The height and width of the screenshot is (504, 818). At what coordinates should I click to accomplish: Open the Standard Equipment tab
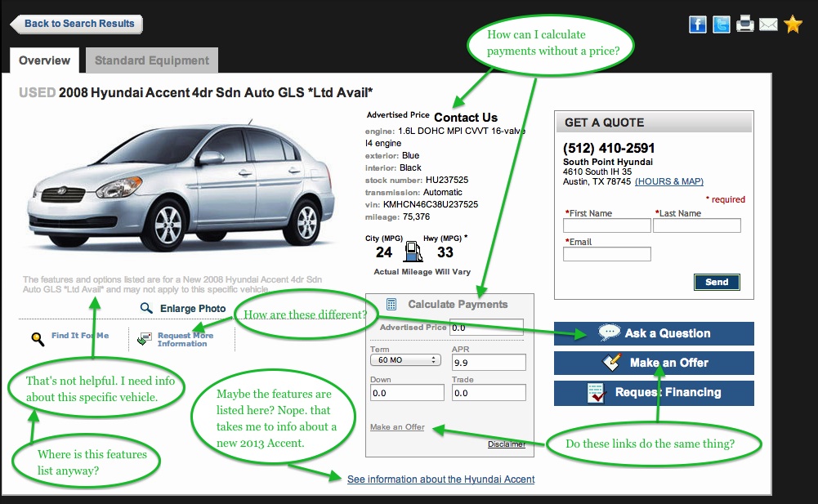click(x=152, y=60)
